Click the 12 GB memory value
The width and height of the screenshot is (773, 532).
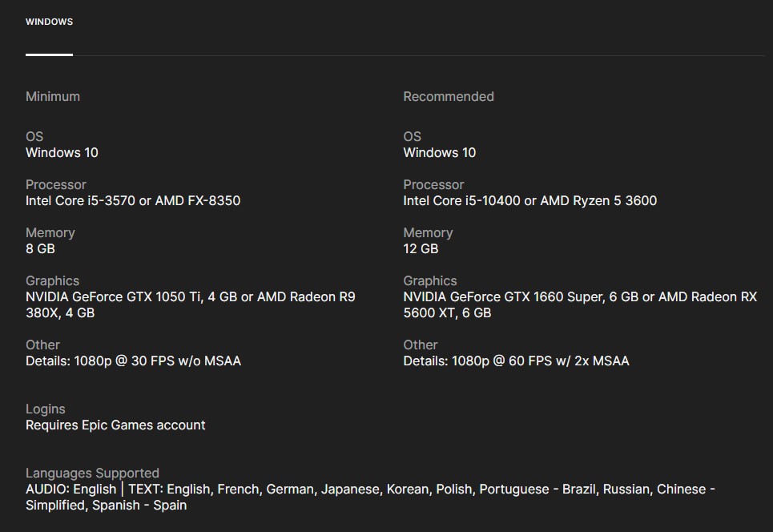(x=421, y=248)
